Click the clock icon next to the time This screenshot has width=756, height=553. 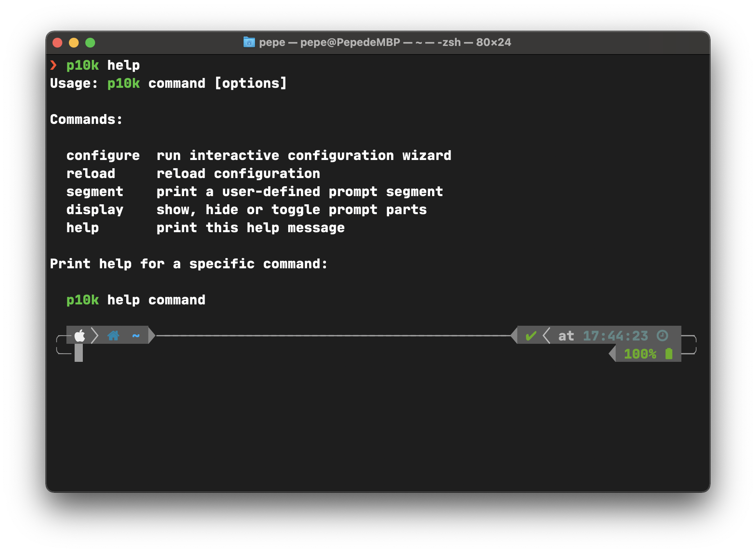point(662,336)
